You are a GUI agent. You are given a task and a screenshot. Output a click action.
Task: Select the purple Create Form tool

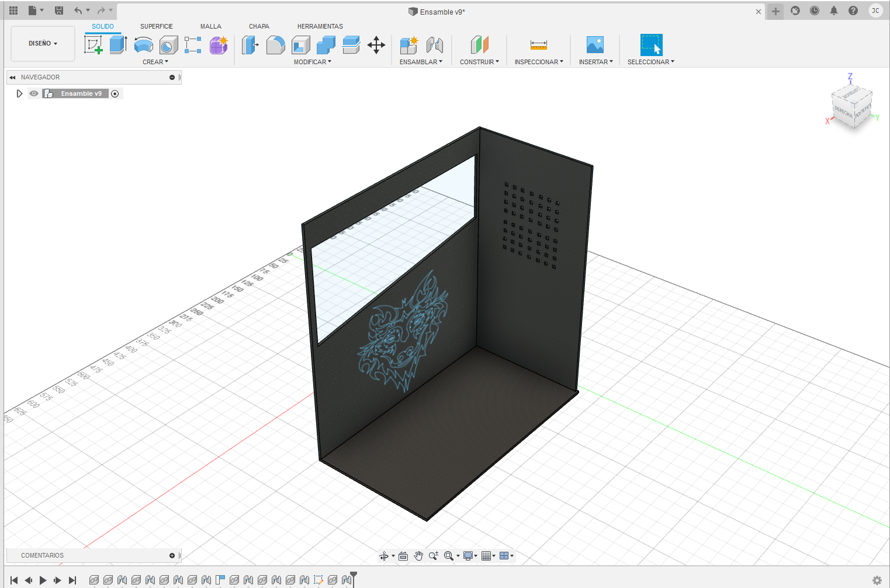[219, 45]
